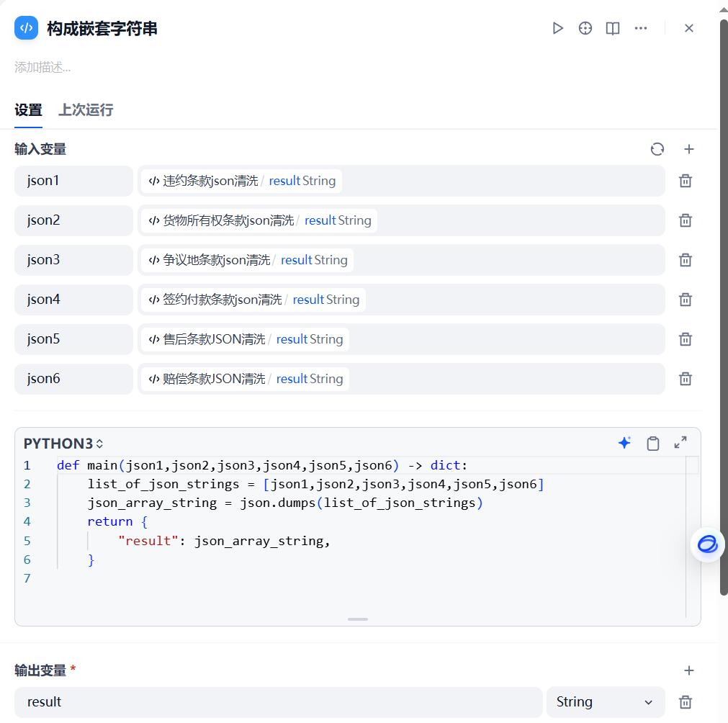Delete the json1 input variable

[x=685, y=181]
